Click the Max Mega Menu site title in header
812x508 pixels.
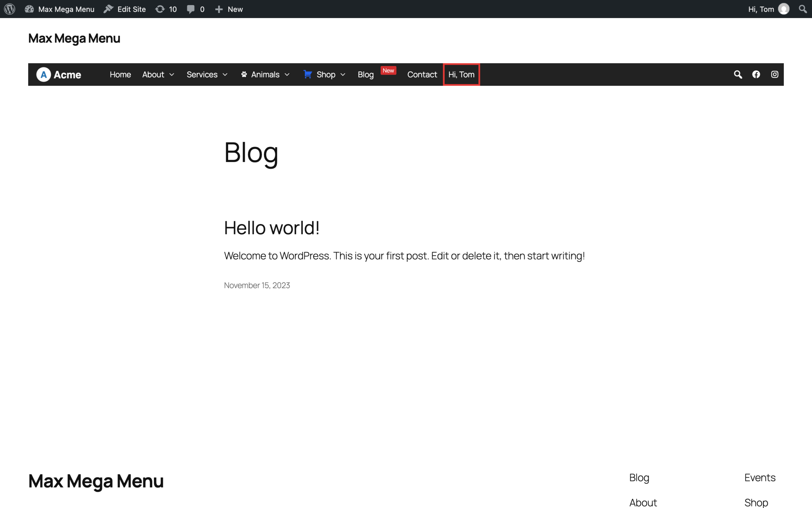74,38
